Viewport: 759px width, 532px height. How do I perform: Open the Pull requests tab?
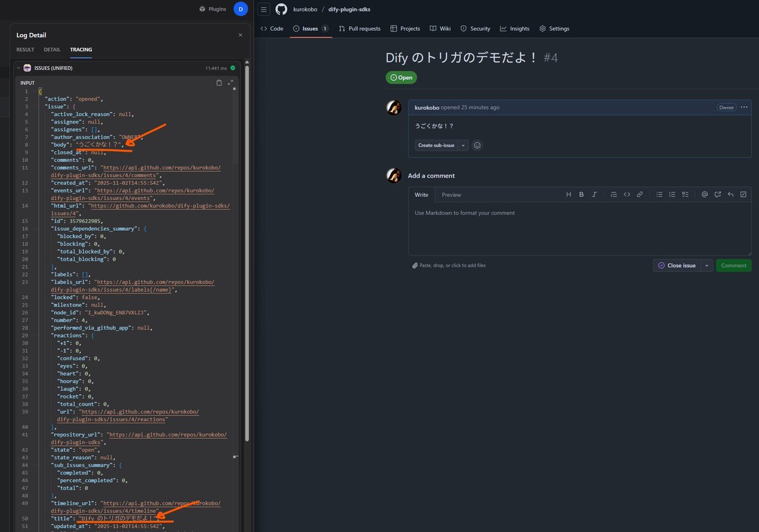[x=360, y=28]
